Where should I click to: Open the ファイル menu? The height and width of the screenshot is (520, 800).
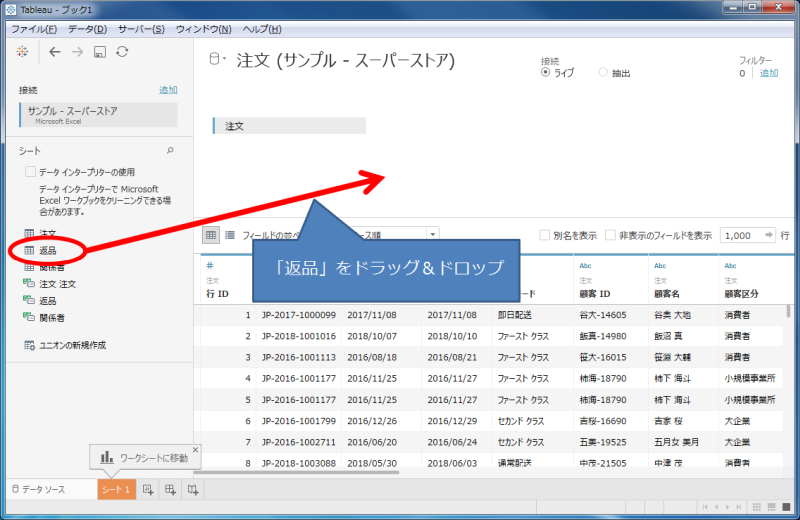(34, 29)
